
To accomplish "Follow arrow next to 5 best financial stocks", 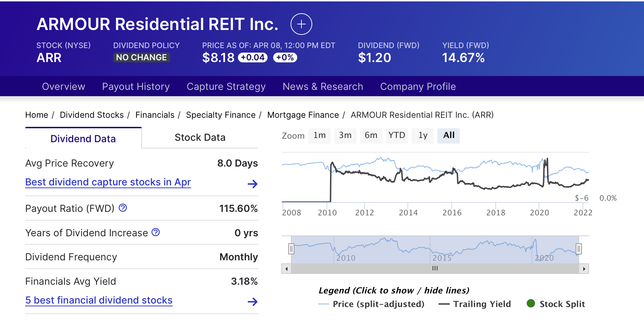I will 253,302.
